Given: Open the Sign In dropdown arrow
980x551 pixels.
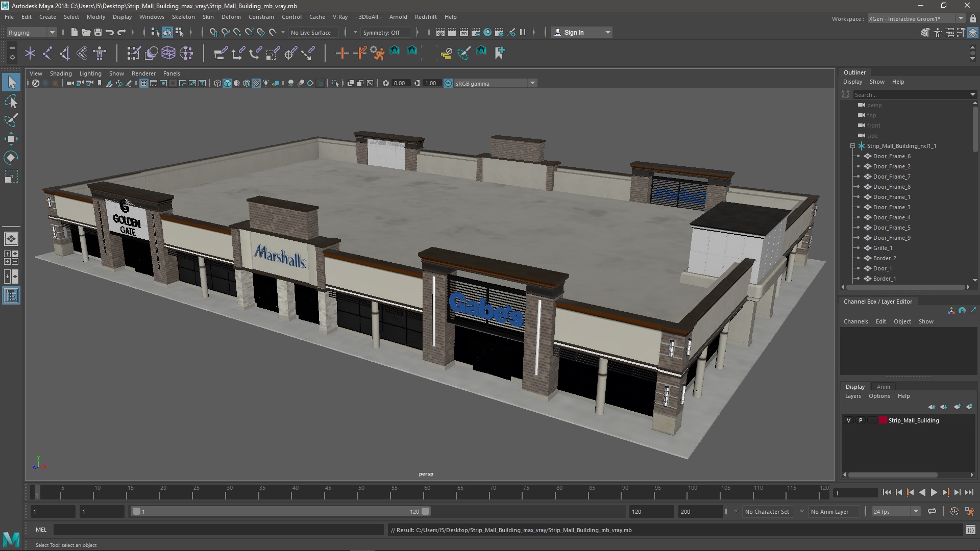Looking at the screenshot, I should pyautogui.click(x=607, y=33).
